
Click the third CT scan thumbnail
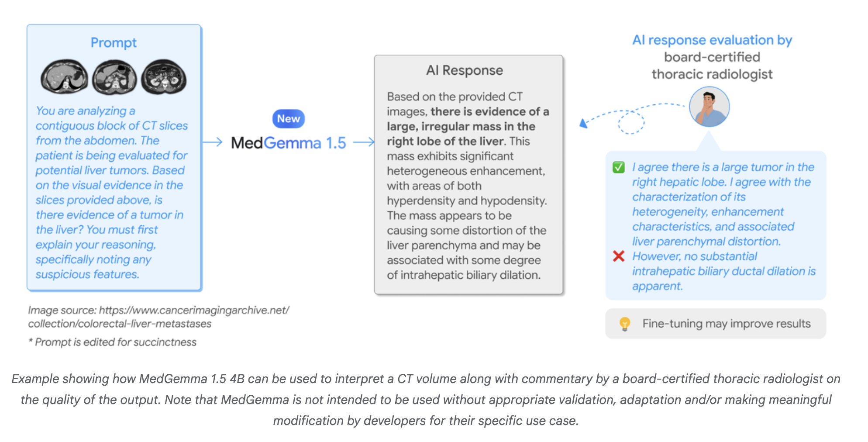164,77
